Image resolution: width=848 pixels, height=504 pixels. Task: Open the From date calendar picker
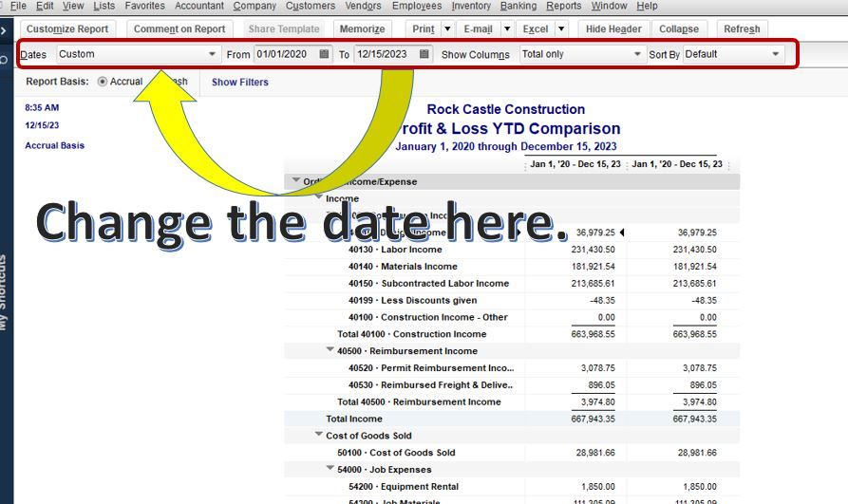tap(324, 54)
